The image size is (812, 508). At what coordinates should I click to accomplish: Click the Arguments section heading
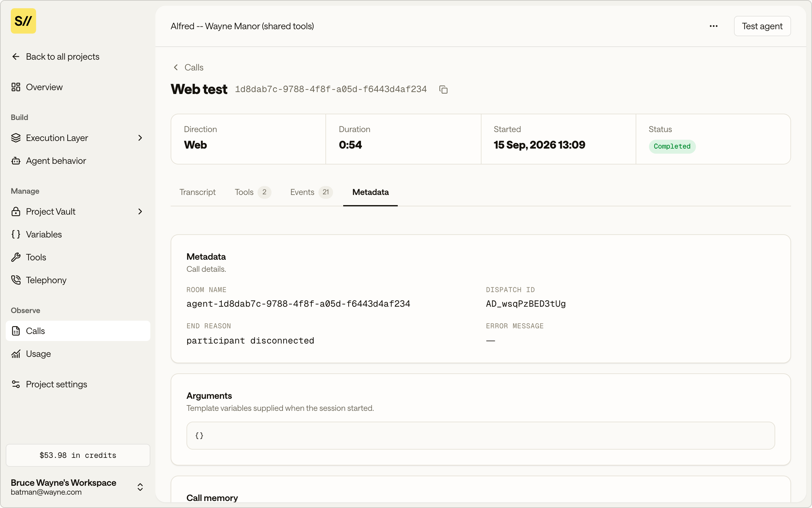coord(209,396)
